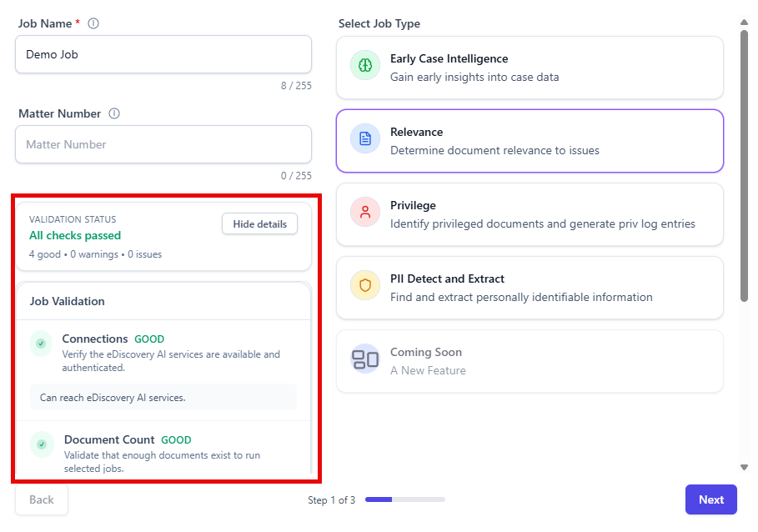758x532 pixels.
Task: Click inside the Matter Number field
Action: click(163, 143)
